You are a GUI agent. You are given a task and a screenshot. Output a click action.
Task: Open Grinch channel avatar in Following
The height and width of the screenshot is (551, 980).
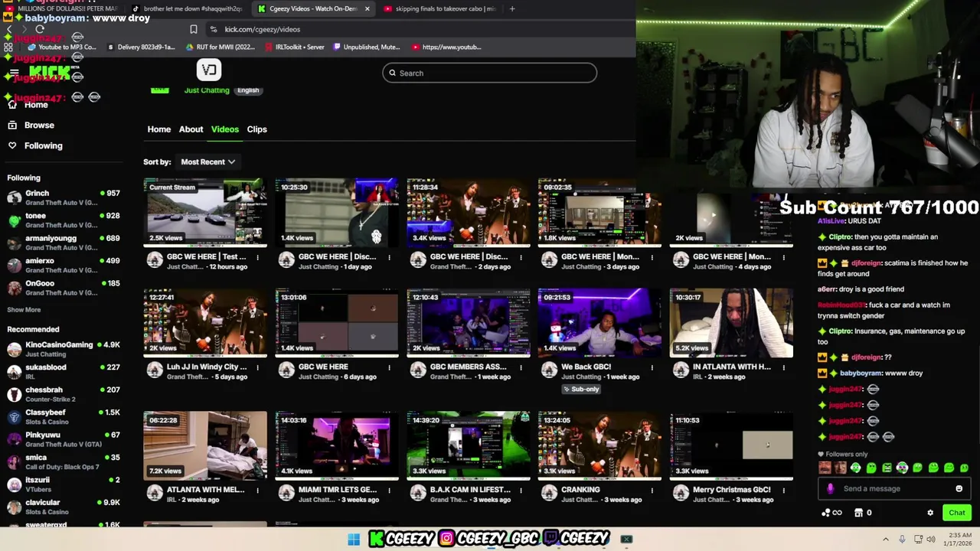(x=14, y=197)
